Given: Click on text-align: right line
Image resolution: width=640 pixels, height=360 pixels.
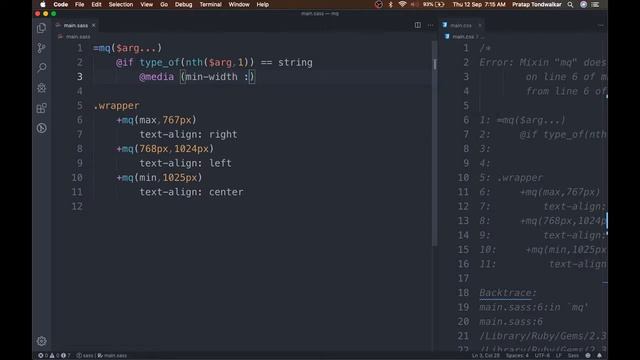Looking at the screenshot, I should point(188,134).
